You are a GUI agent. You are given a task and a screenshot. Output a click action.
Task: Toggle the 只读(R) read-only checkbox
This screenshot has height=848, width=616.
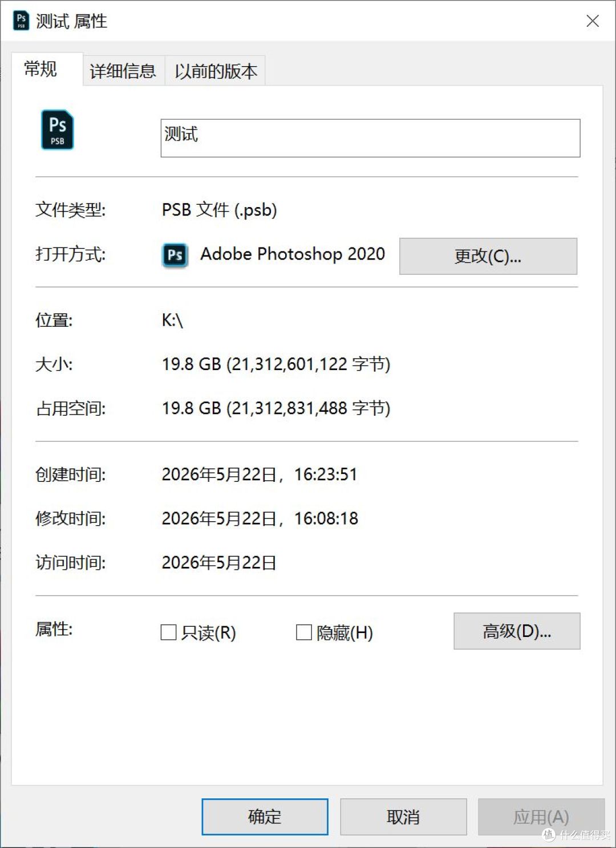168,632
